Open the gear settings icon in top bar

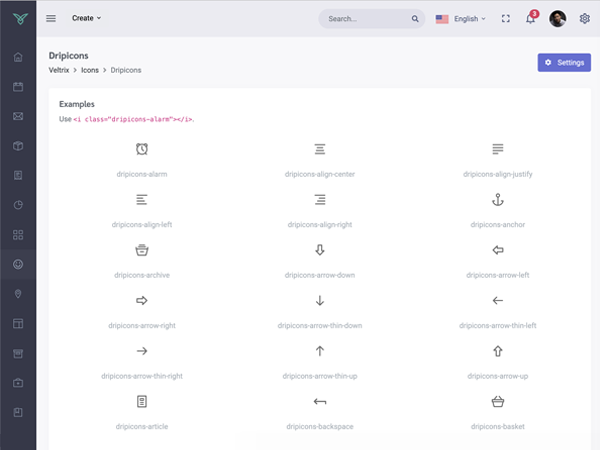tap(585, 18)
